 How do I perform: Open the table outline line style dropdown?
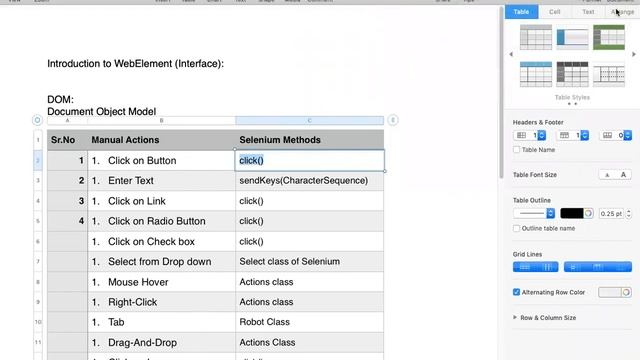534,213
